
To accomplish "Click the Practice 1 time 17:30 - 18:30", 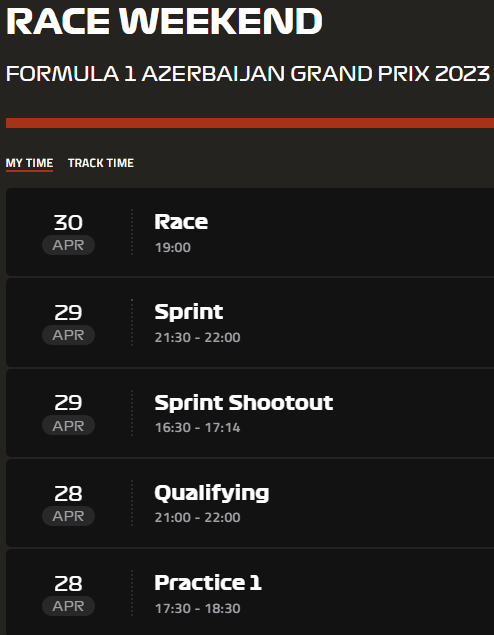I will 198,608.
